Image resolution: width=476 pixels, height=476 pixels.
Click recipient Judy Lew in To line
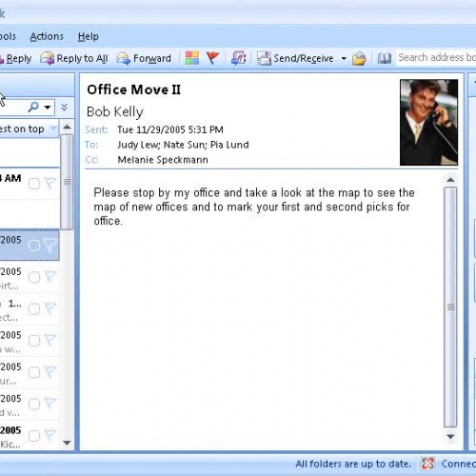point(138,145)
